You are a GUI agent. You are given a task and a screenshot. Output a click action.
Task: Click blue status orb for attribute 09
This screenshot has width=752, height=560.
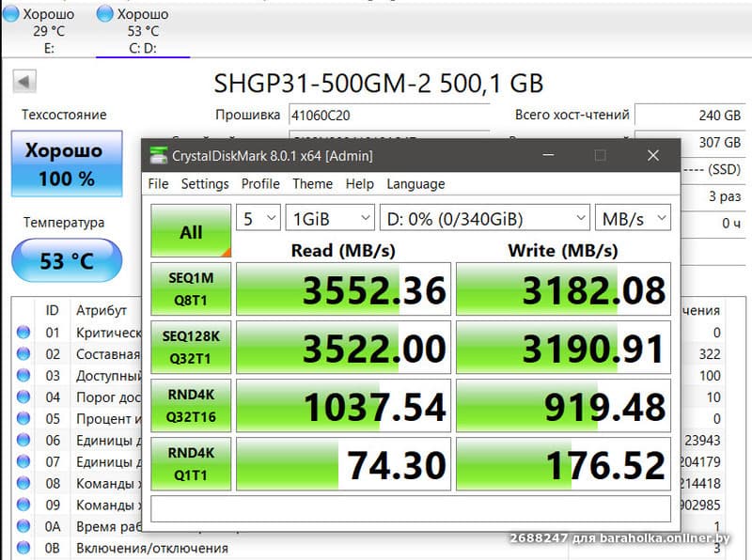coord(23,505)
